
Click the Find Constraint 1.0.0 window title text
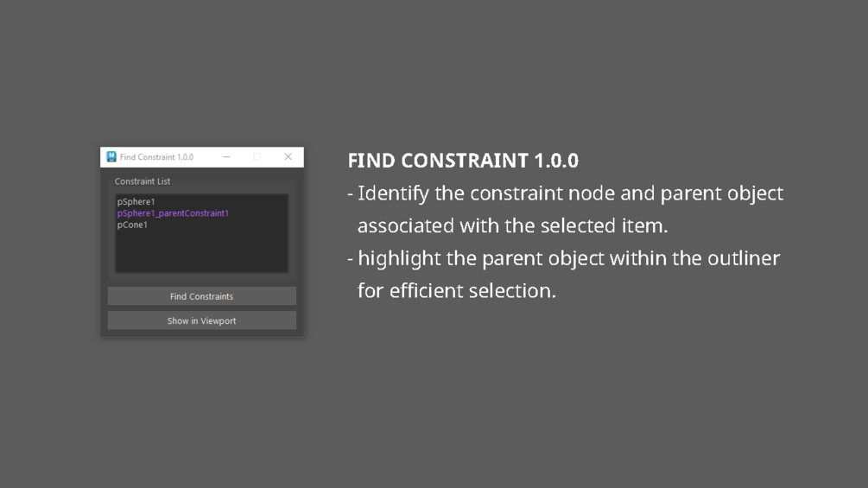tap(156, 157)
